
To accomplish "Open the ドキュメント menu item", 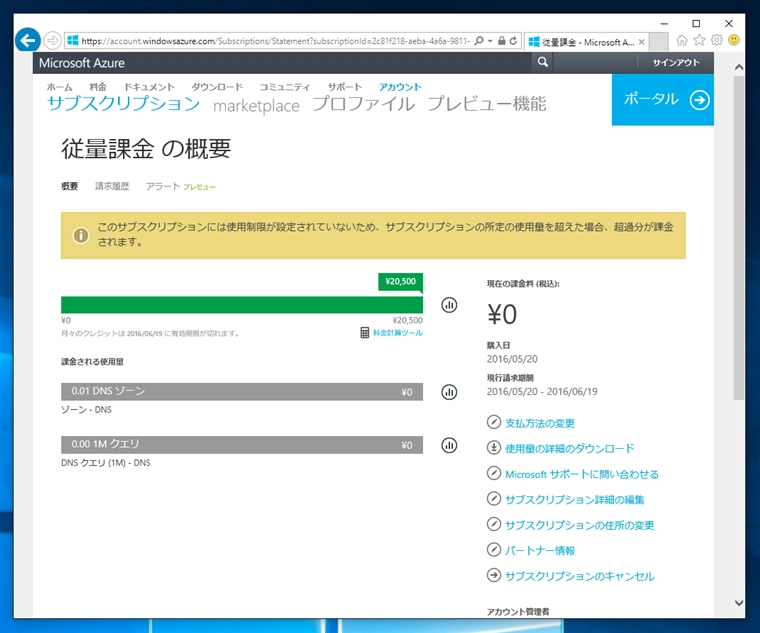I will tap(149, 87).
